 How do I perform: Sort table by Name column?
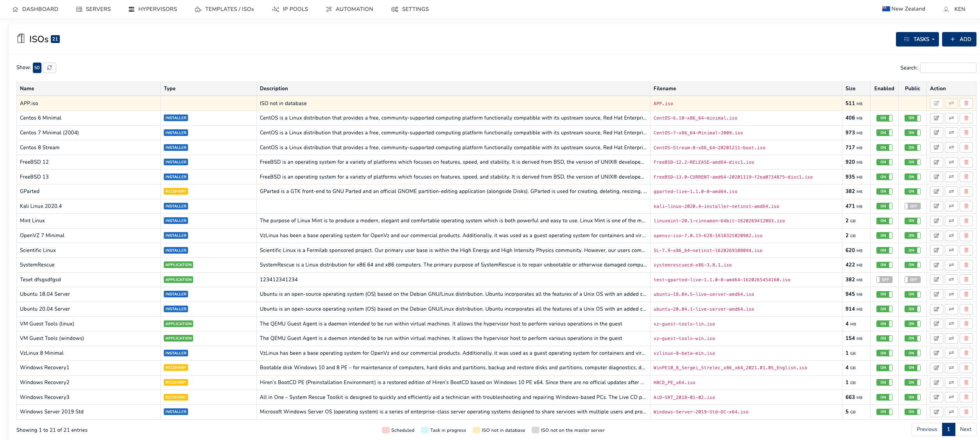coord(88,89)
